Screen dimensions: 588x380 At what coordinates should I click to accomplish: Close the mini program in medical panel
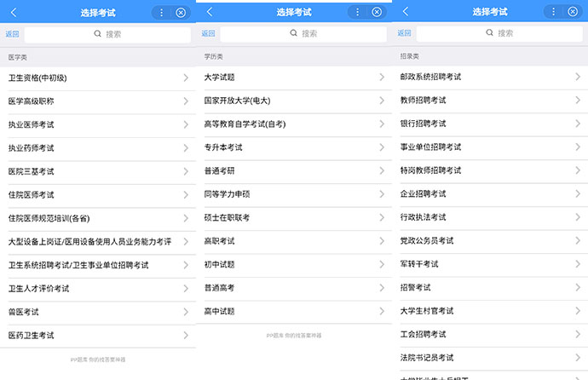[181, 13]
